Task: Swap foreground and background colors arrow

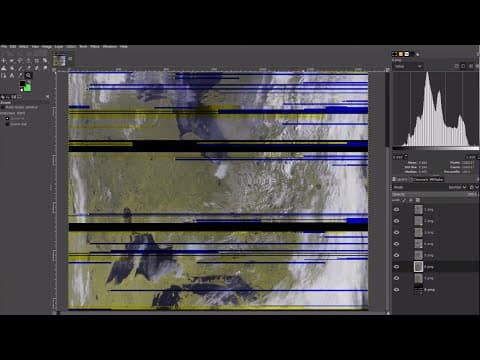Action: (x=29, y=81)
